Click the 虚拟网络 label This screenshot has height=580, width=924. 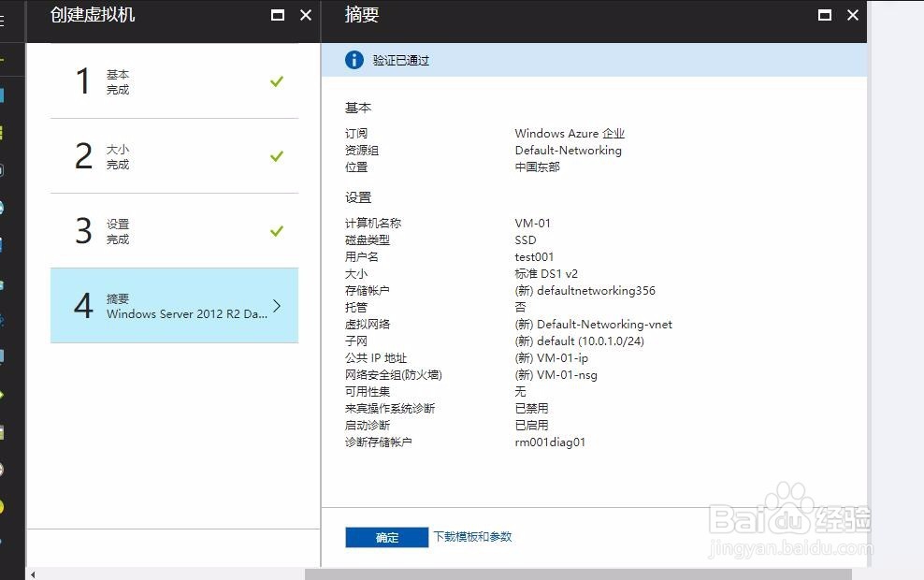368,324
